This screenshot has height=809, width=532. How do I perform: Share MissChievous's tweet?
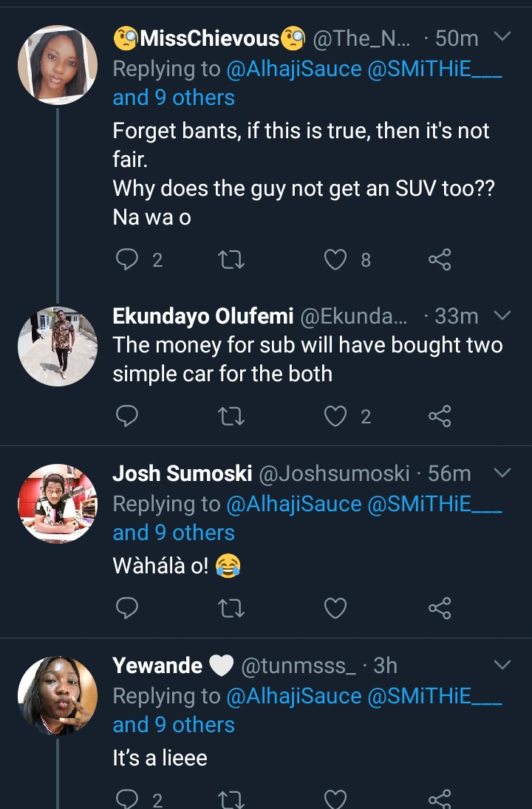[x=440, y=259]
